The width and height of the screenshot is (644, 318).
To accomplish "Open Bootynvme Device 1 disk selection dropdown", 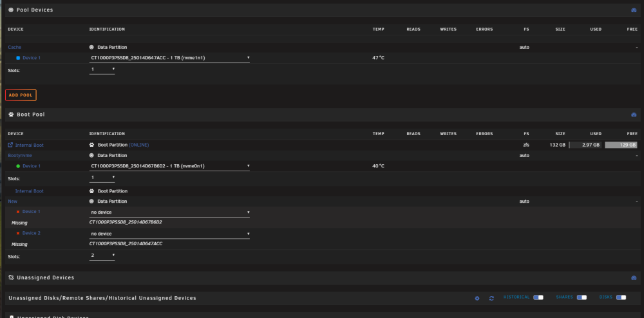I will click(169, 166).
